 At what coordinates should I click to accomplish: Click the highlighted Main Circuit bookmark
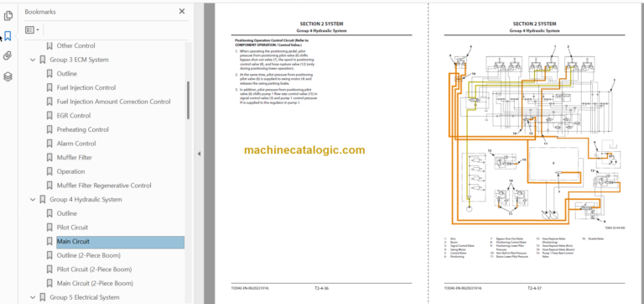click(120, 242)
